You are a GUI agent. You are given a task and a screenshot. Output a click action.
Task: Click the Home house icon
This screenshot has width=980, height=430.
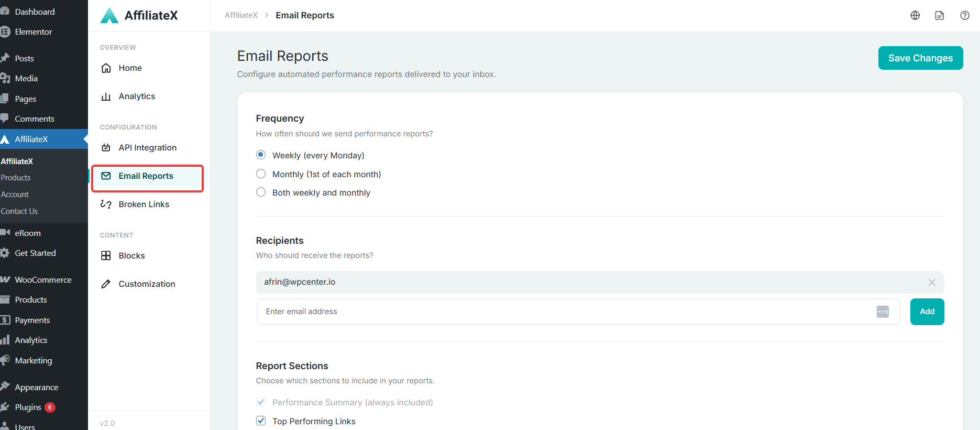(x=106, y=68)
